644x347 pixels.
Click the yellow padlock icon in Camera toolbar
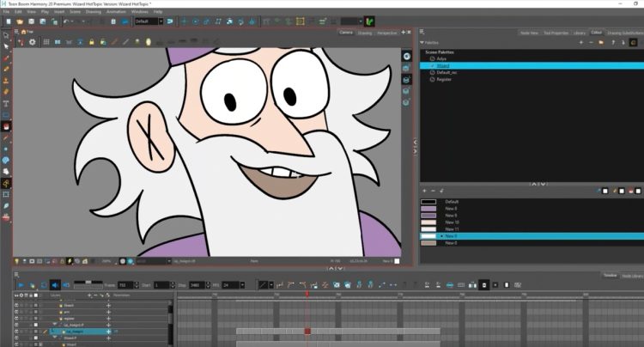tap(92, 42)
